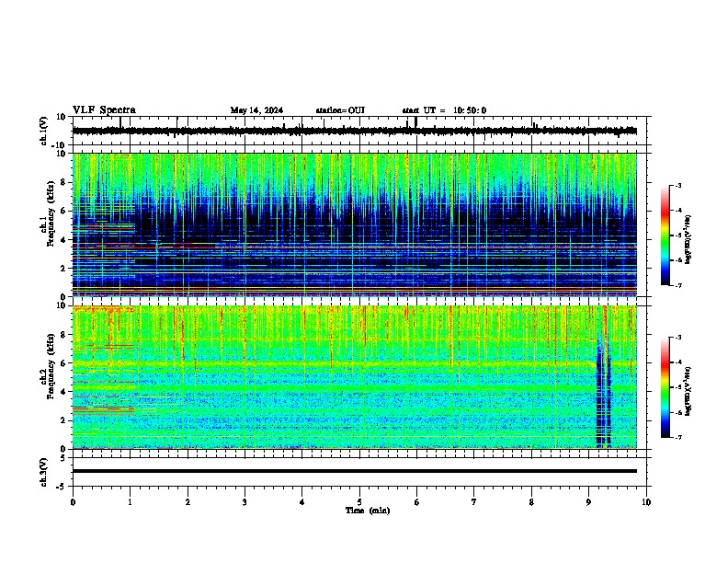Select the date text "May 14, 2024"

coord(256,110)
